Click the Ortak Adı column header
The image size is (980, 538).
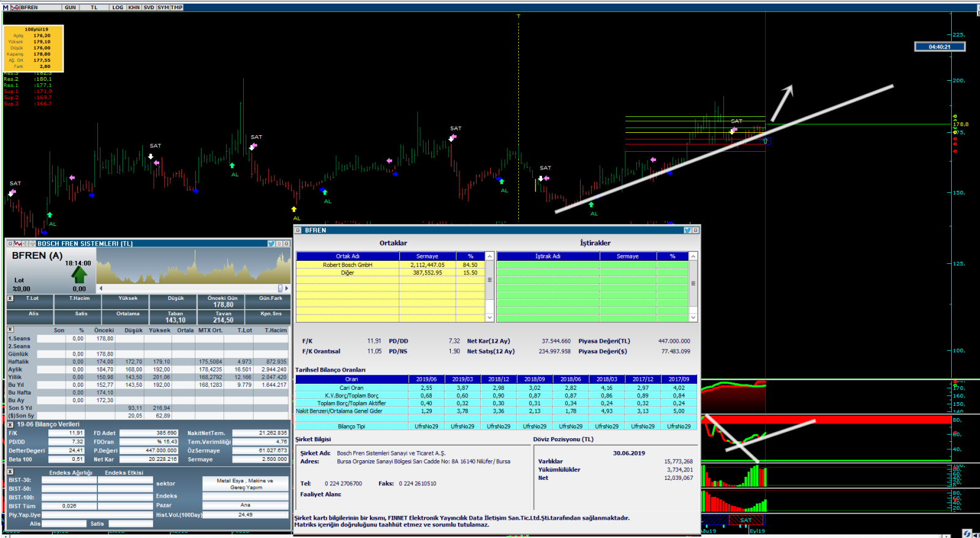click(x=347, y=256)
